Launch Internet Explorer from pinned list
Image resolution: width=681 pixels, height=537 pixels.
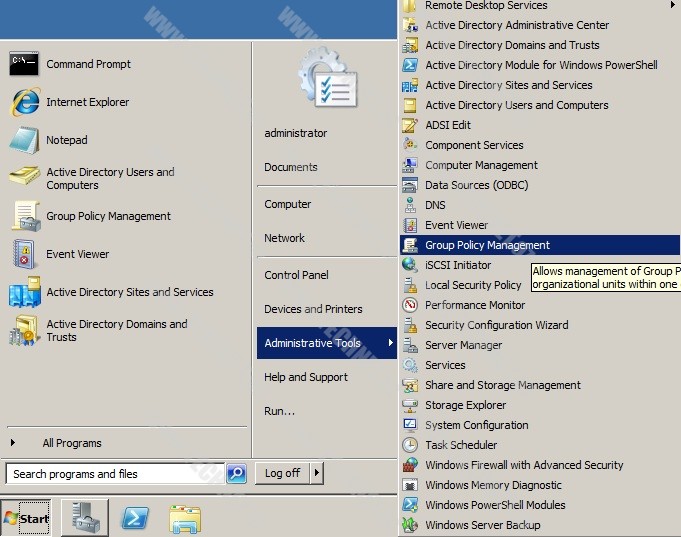pos(24,102)
